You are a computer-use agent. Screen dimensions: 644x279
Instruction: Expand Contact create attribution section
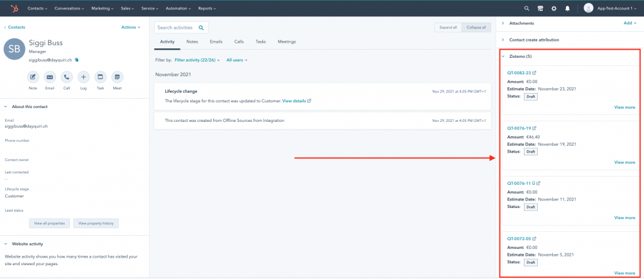(502, 40)
